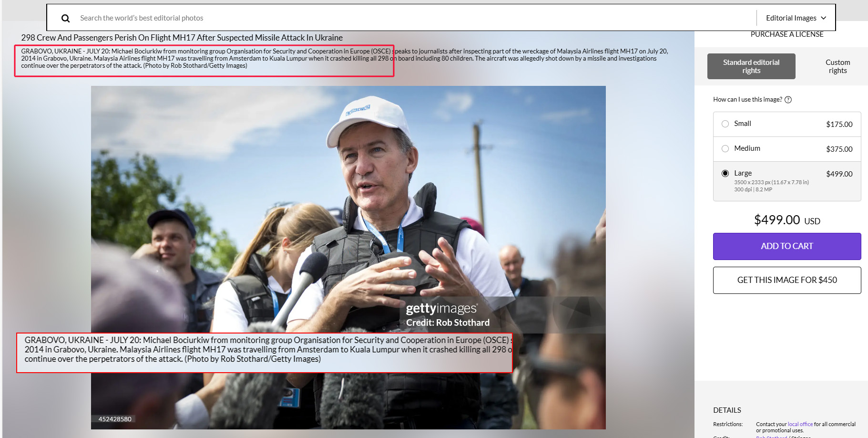Open the Editorial Images dropdown
Image resolution: width=868 pixels, height=438 pixels.
tap(796, 18)
